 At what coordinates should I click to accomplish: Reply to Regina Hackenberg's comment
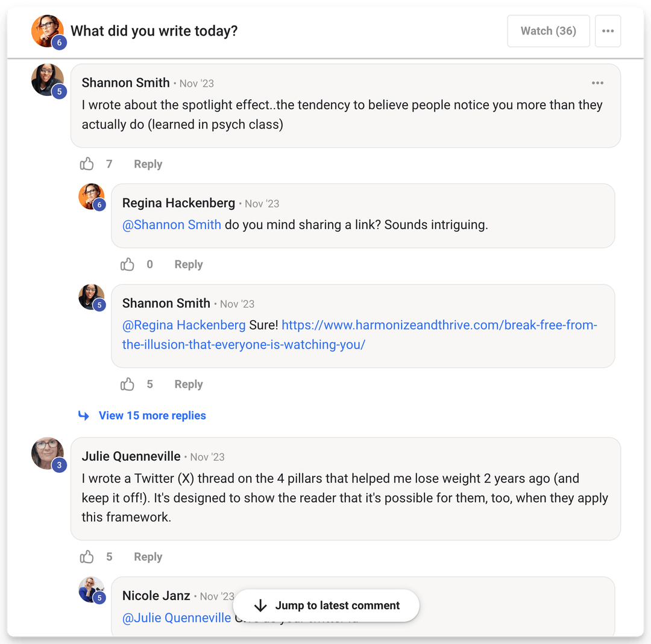point(188,264)
